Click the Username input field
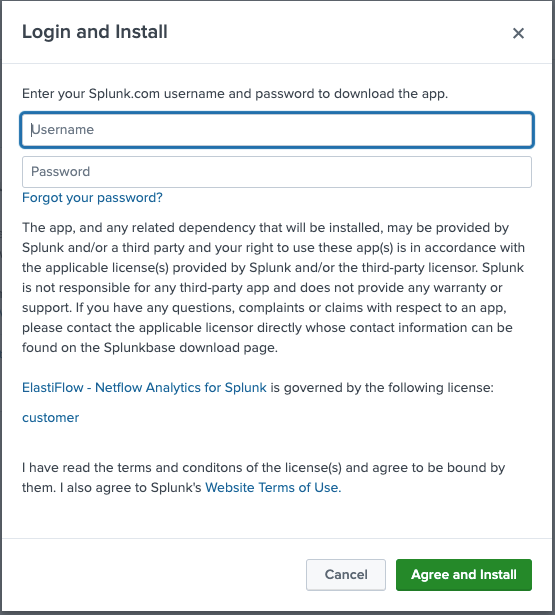555x615 pixels. pos(277,130)
